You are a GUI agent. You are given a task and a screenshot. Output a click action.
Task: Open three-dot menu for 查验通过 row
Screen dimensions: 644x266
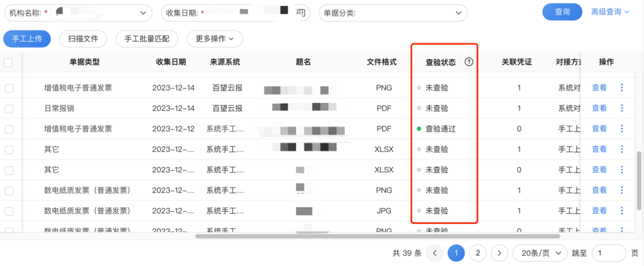[x=622, y=129]
